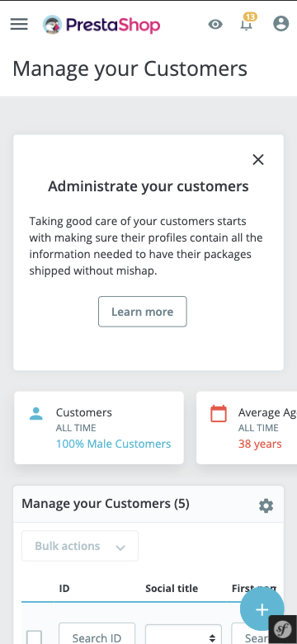Image resolution: width=297 pixels, height=644 pixels.
Task: Expand the Bulk actions dropdown
Action: point(80,546)
